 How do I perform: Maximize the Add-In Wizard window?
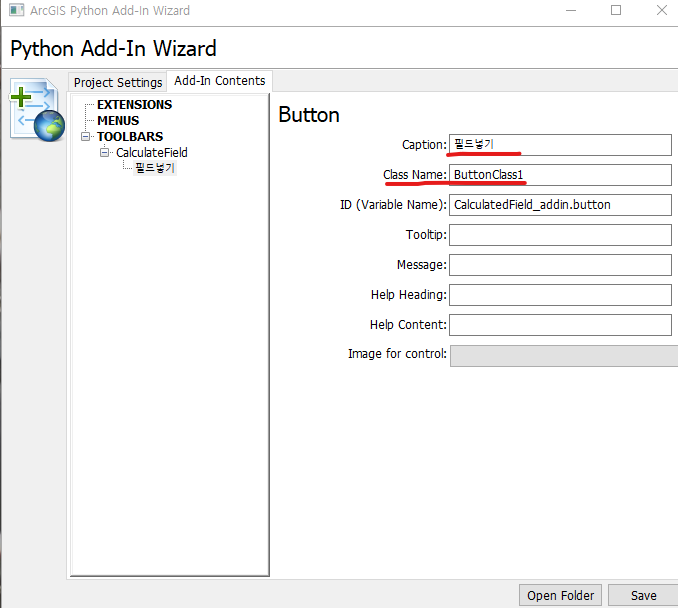coord(616,10)
